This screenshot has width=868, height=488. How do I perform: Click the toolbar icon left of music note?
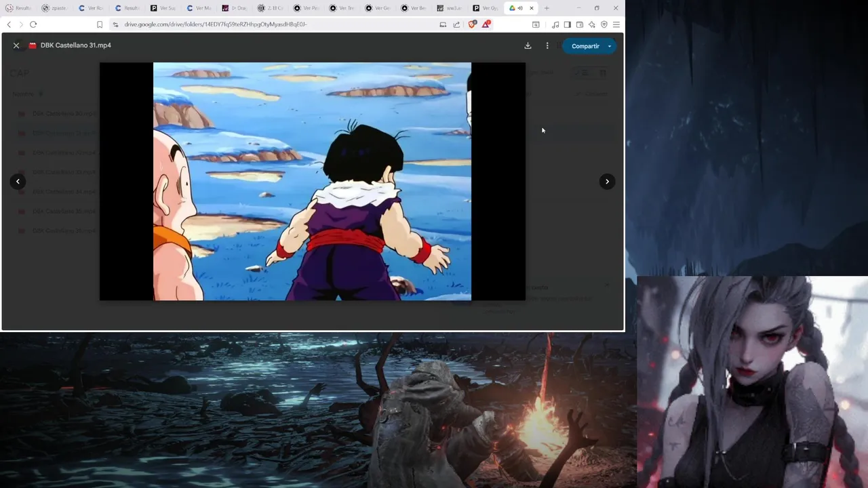(x=536, y=24)
